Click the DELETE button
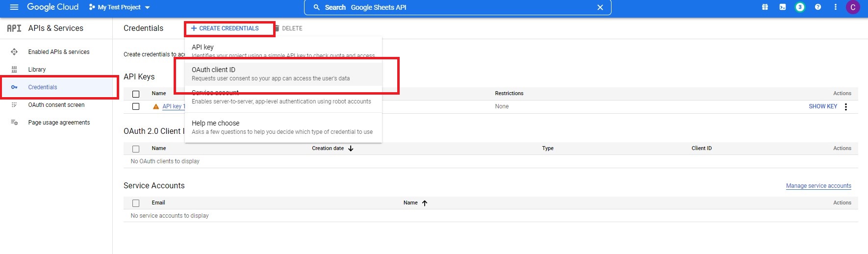 coord(288,28)
